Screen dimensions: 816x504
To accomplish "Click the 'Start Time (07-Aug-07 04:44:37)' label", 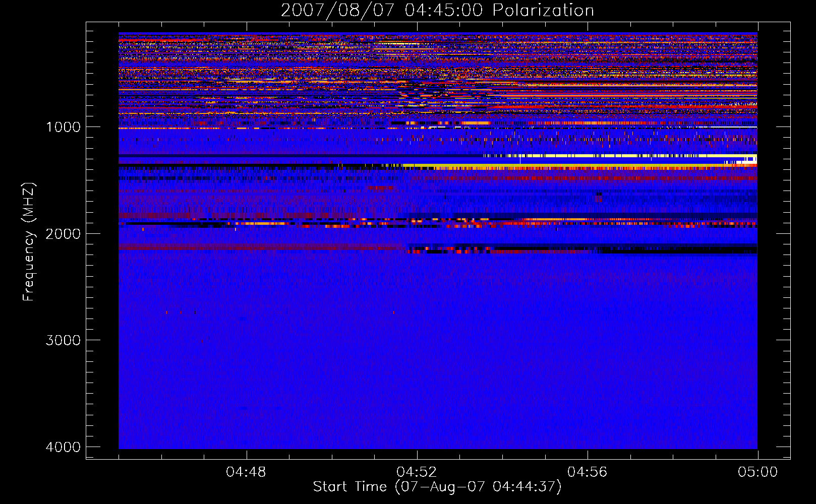I will tap(437, 487).
